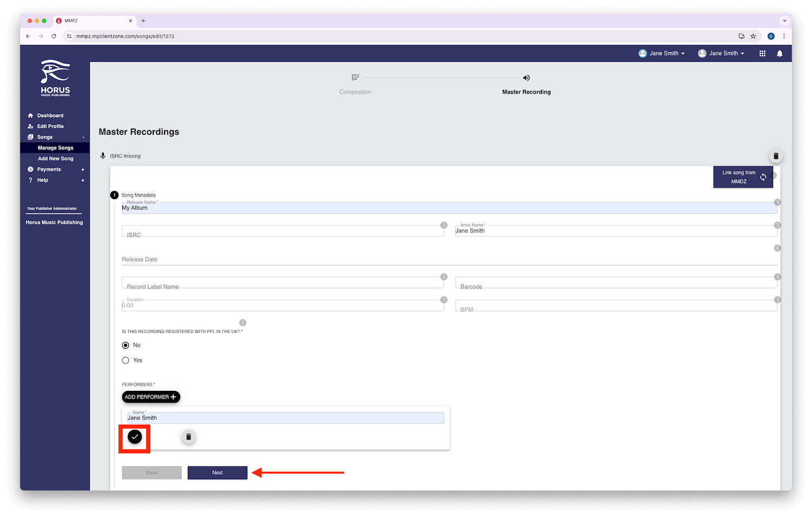Open Add New Song in the sidebar

coord(55,159)
